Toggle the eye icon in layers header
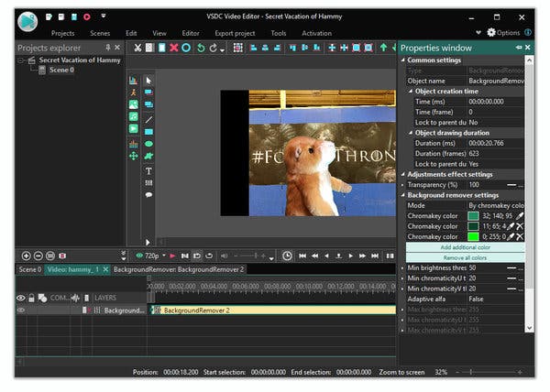This screenshot has width=550, height=392. pyautogui.click(x=21, y=298)
